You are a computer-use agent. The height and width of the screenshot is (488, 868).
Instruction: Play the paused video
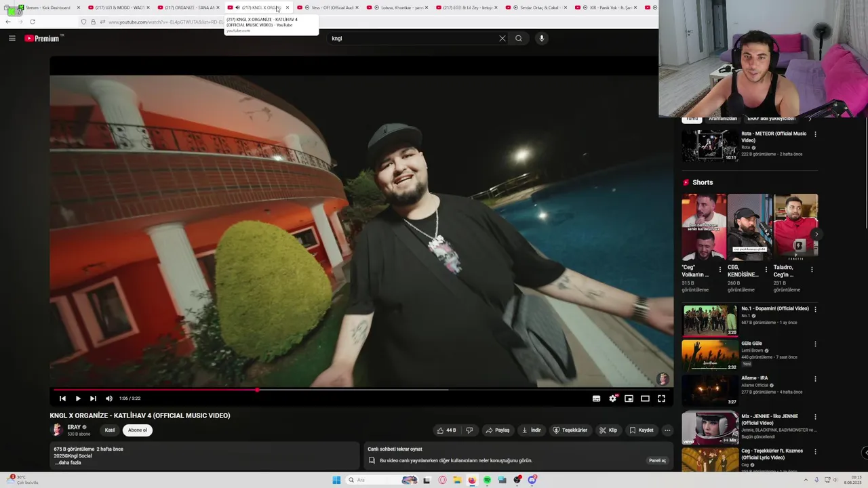point(78,399)
